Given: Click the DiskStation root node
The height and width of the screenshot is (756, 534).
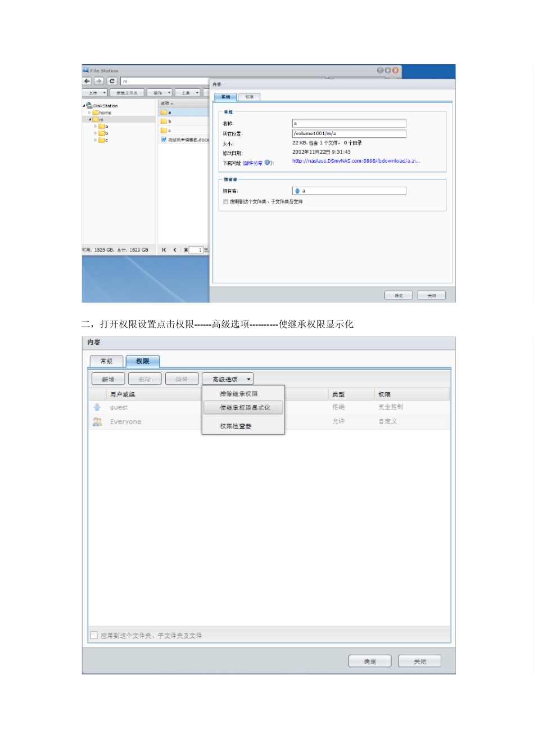Looking at the screenshot, I should [x=102, y=106].
